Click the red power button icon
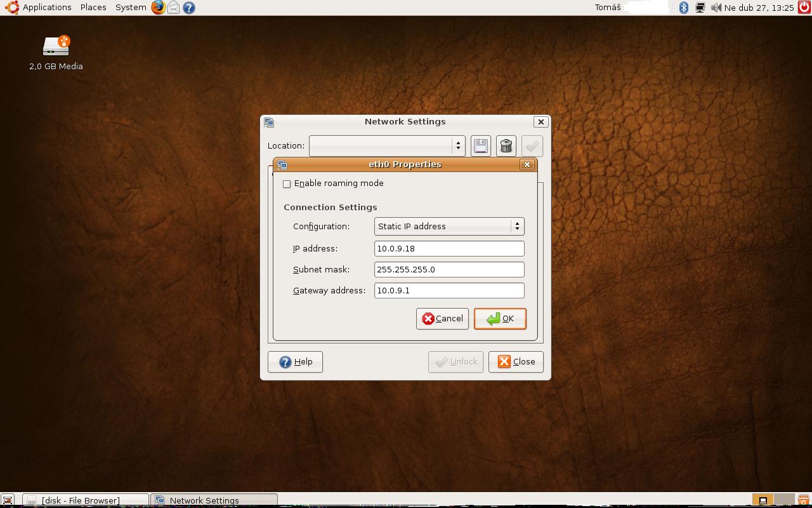 point(804,8)
